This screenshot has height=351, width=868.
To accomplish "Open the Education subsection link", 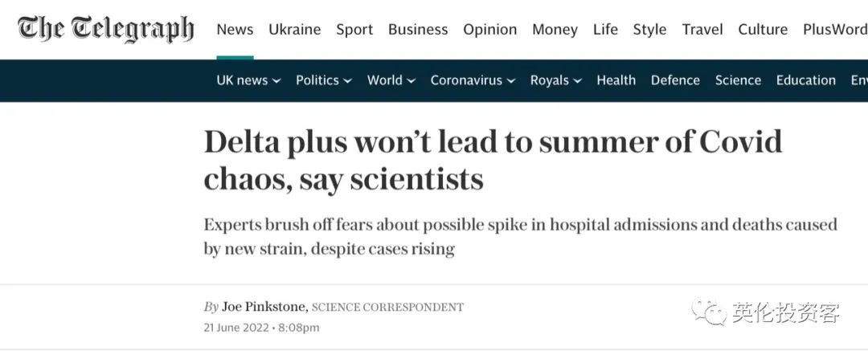I will coord(805,80).
